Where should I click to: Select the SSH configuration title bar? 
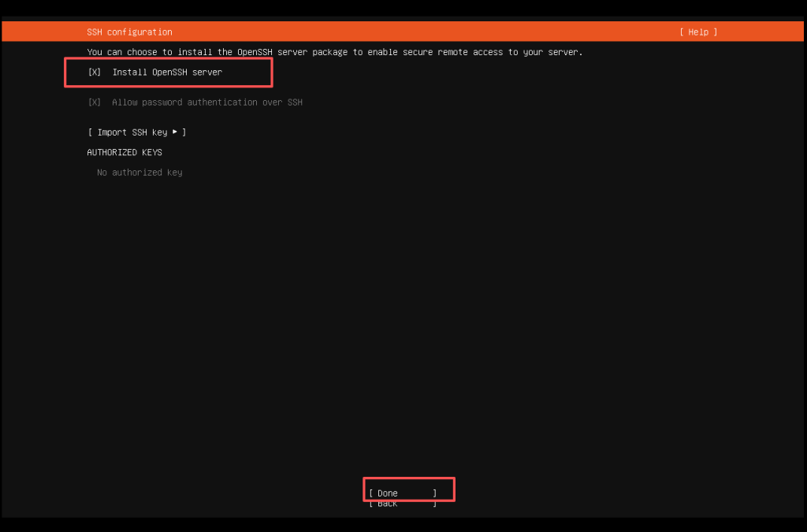coord(129,32)
